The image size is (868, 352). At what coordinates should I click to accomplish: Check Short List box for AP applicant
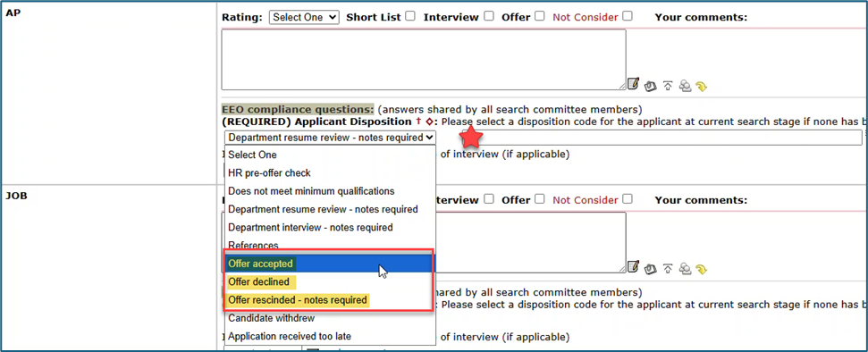click(409, 16)
